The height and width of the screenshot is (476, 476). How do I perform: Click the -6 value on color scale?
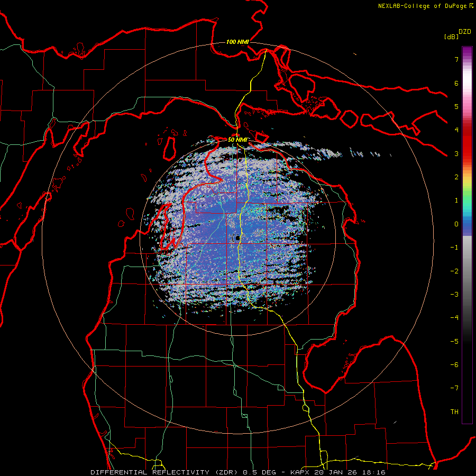click(454, 365)
